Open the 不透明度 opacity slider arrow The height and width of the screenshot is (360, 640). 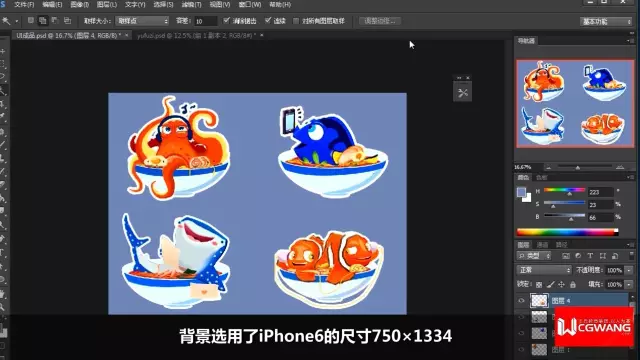click(x=629, y=270)
